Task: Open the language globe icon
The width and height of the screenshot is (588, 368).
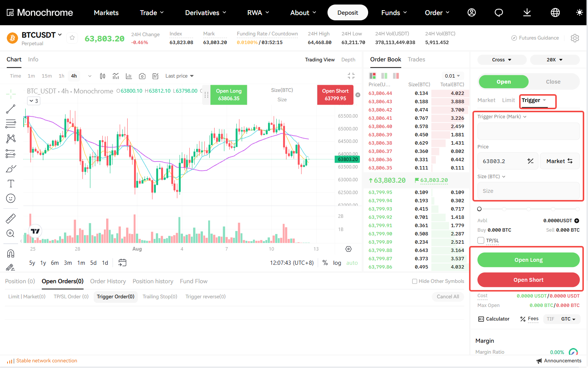Action: pos(555,12)
